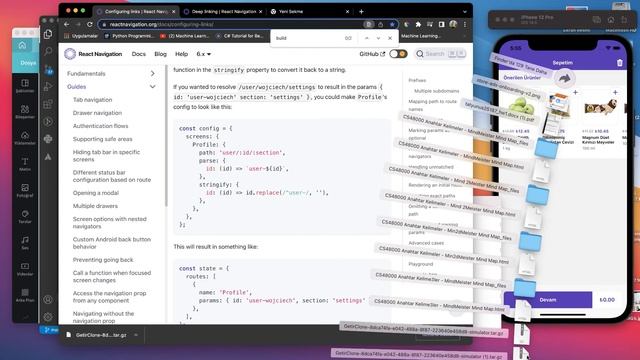Open Drawer navigation guide link
Viewport: 640px width, 360px height.
[97, 113]
